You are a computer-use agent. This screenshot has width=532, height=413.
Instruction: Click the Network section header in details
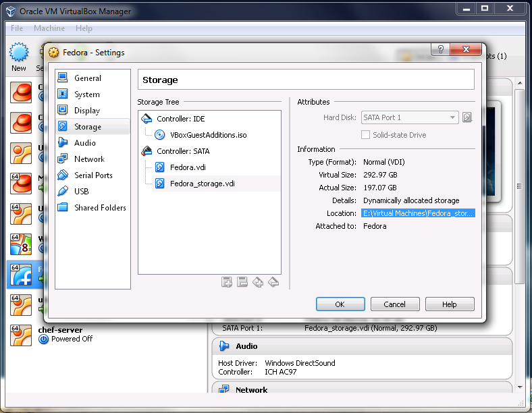click(x=362, y=389)
